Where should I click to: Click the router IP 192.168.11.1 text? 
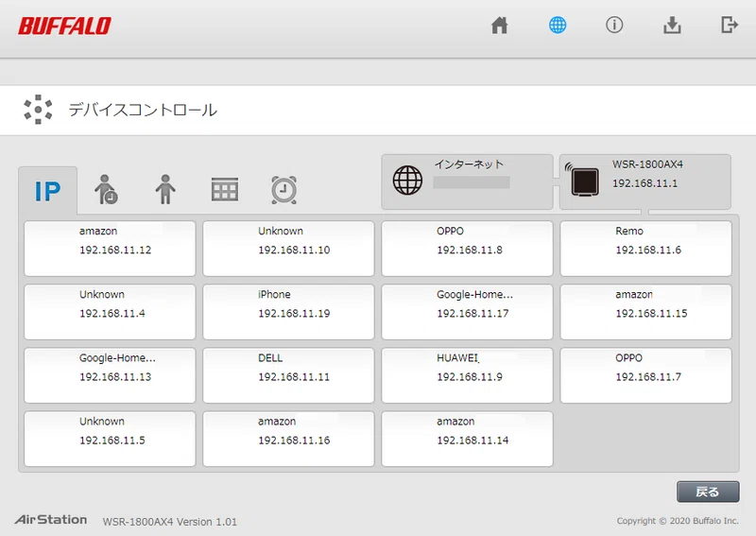[x=645, y=183]
